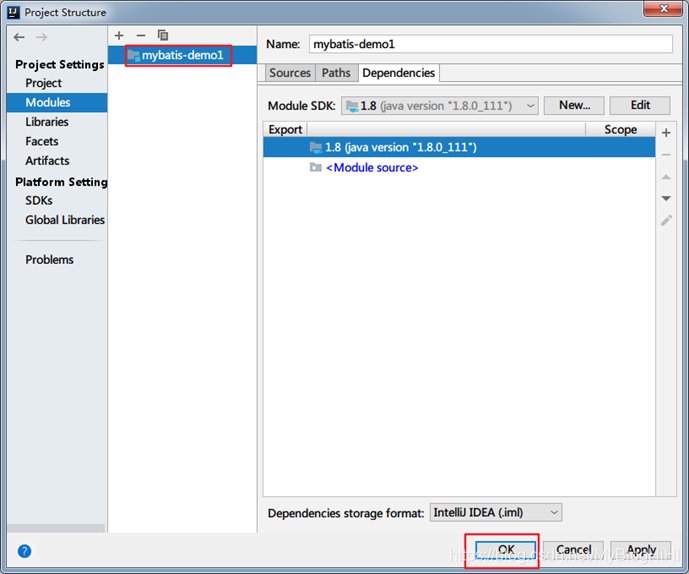Click the back navigation arrow

click(19, 37)
